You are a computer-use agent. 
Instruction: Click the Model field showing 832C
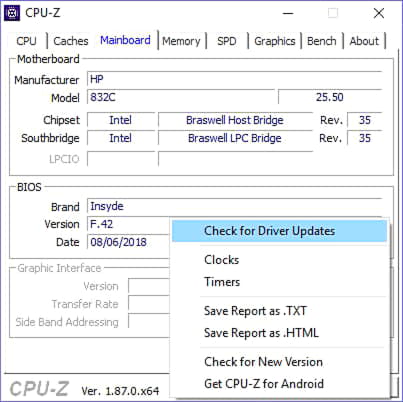coord(181,97)
